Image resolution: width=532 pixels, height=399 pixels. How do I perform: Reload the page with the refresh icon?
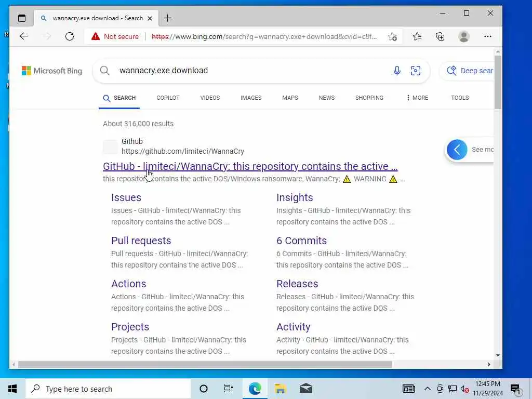click(70, 36)
